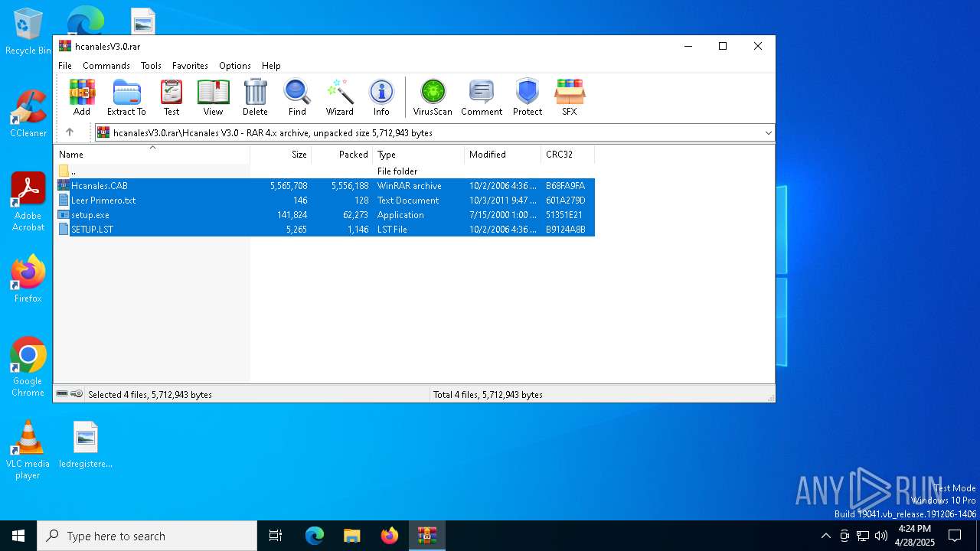The width and height of the screenshot is (980, 551).
Task: Open the Windows Start menu
Action: pos(18,536)
